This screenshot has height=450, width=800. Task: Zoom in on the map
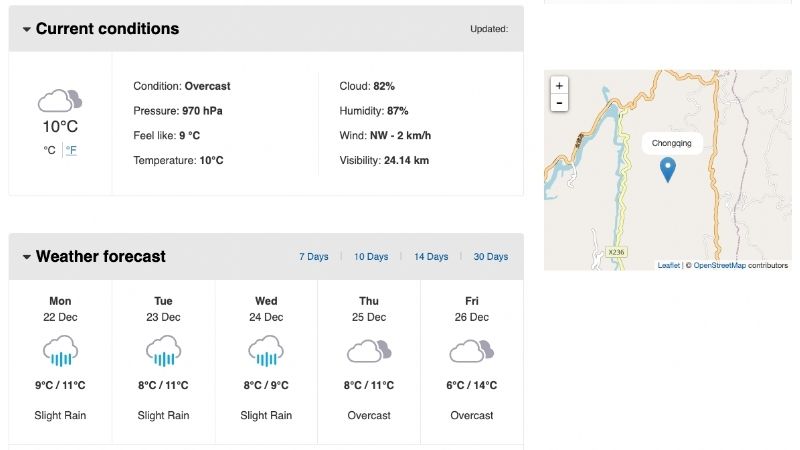tap(559, 86)
